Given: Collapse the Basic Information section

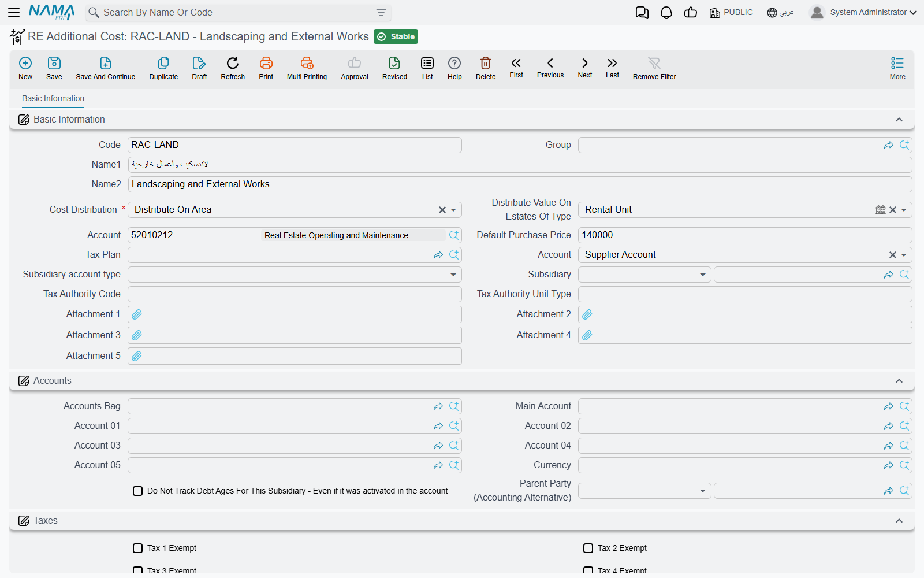Looking at the screenshot, I should (899, 120).
